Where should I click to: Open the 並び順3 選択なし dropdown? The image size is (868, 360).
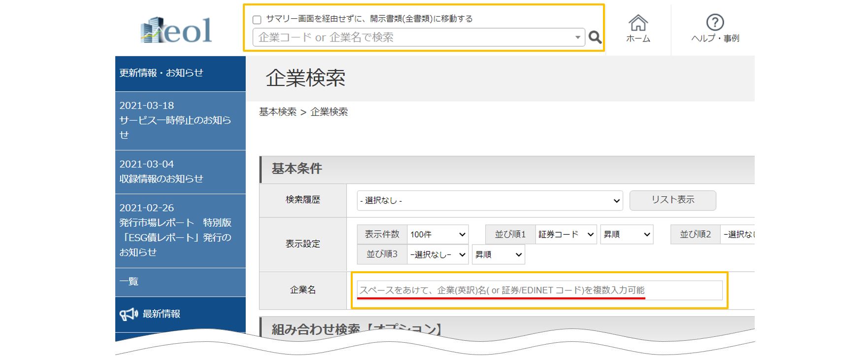point(437,255)
